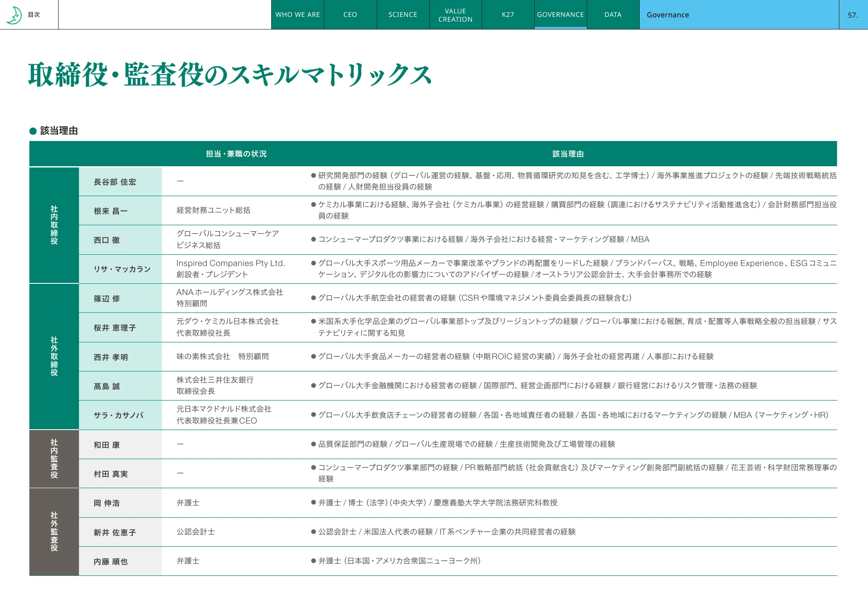868x614 pixels.
Task: Open the WHO WE ARE section
Action: pos(298,14)
